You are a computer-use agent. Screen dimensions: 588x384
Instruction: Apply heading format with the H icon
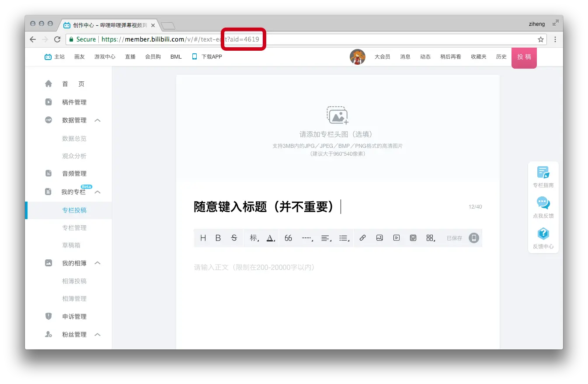pos(203,238)
